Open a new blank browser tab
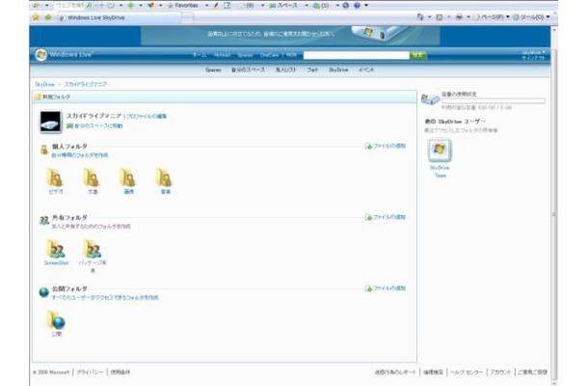The height and width of the screenshot is (386, 588). tap(188, 17)
